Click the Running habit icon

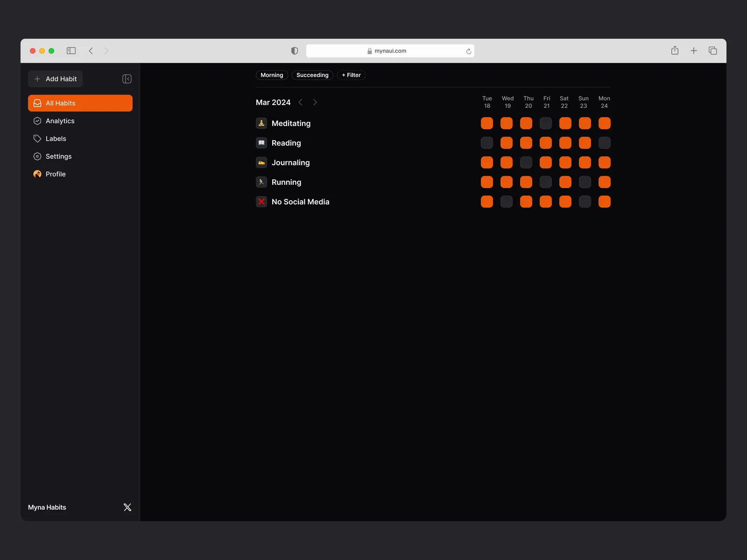pyautogui.click(x=261, y=182)
